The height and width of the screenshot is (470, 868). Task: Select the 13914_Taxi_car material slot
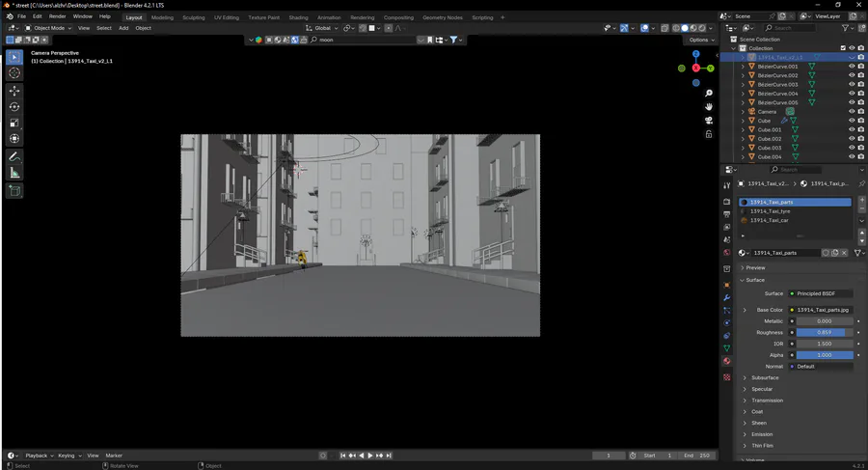point(795,220)
